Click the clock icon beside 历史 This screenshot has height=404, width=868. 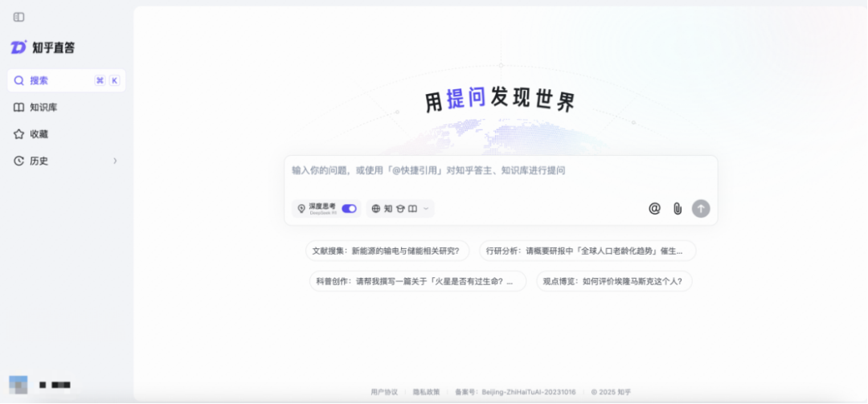point(18,161)
